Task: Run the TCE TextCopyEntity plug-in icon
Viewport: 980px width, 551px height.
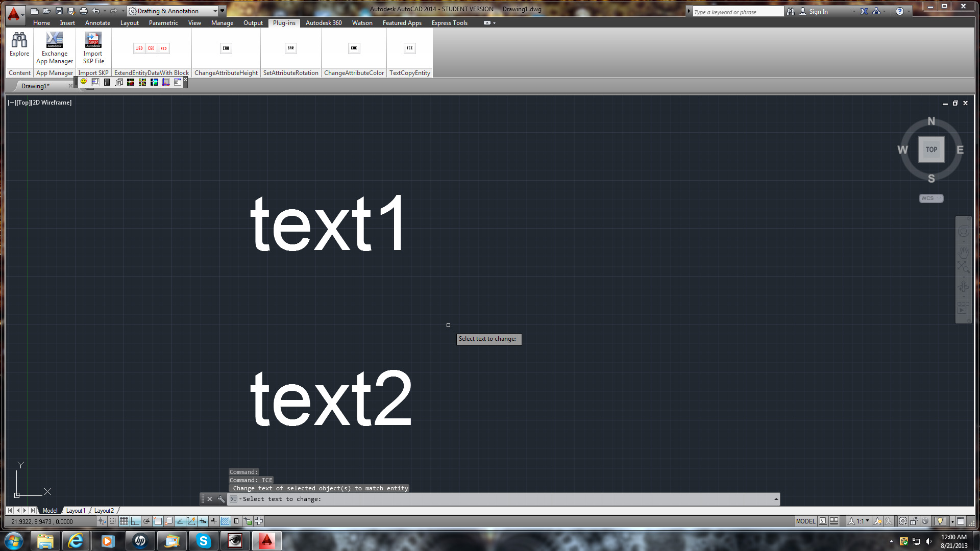Action: pyautogui.click(x=409, y=48)
